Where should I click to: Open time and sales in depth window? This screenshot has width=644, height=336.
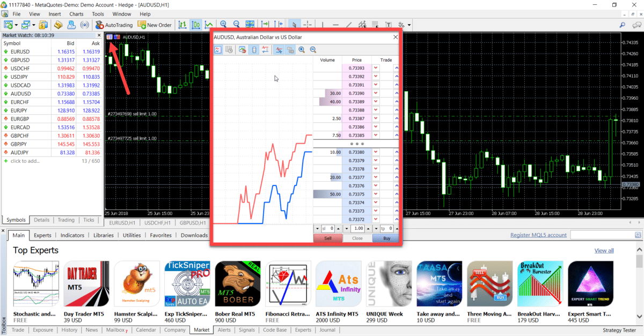[x=229, y=50]
